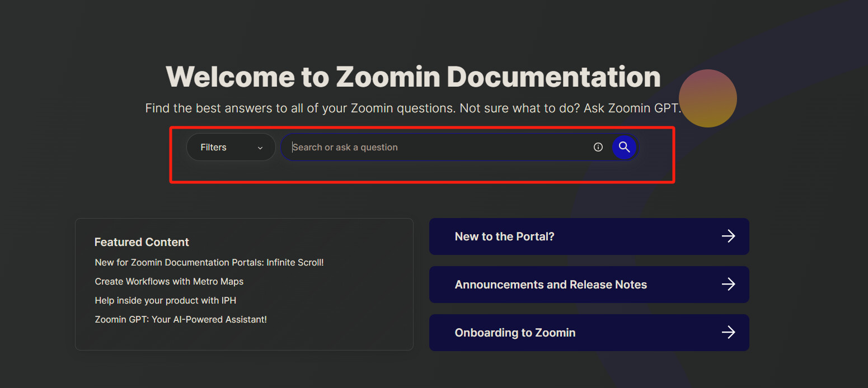868x388 pixels.
Task: Open Create Workflows with Metro Maps link
Action: pos(169,281)
